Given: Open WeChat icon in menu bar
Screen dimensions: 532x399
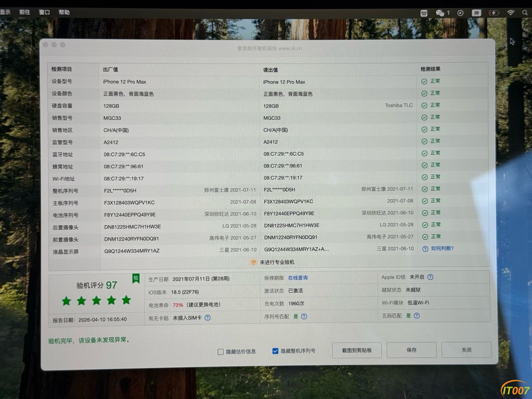Looking at the screenshot, I should pos(440,13).
